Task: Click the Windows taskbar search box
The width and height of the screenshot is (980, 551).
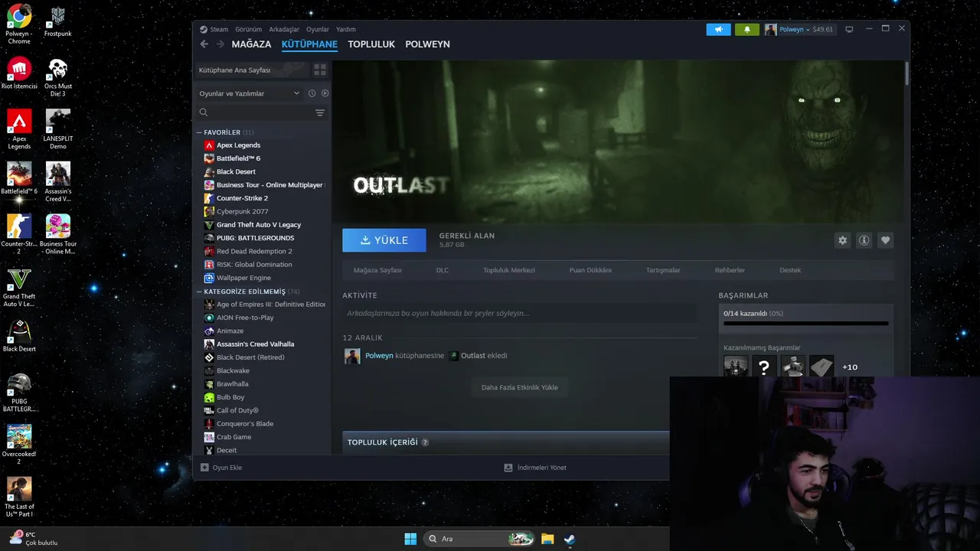Action: (x=479, y=539)
